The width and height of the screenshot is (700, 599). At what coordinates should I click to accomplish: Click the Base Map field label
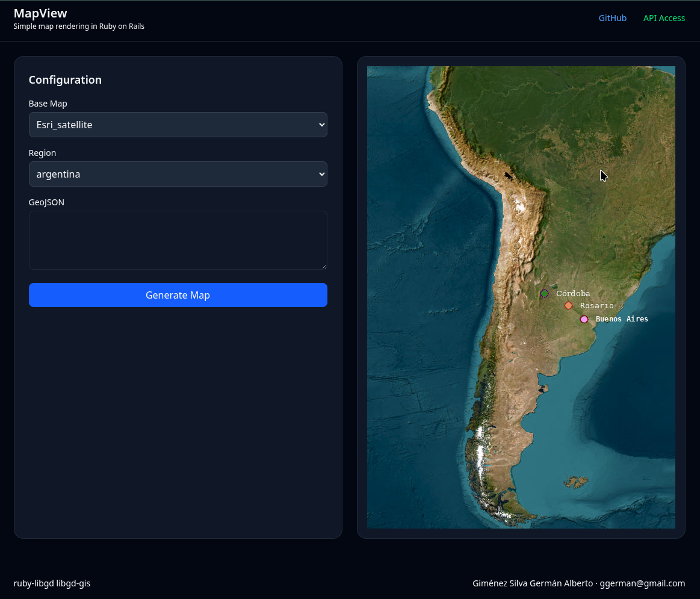click(x=48, y=104)
